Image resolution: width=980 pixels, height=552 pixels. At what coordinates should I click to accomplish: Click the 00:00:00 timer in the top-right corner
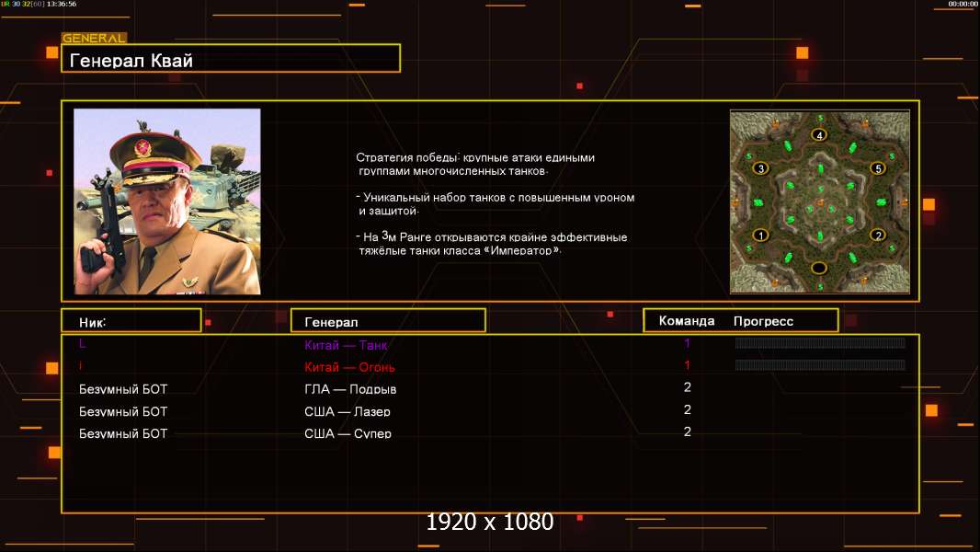[x=963, y=4]
